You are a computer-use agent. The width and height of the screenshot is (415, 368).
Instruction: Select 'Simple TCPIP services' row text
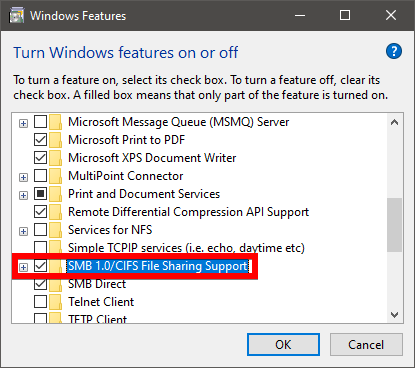pos(186,248)
